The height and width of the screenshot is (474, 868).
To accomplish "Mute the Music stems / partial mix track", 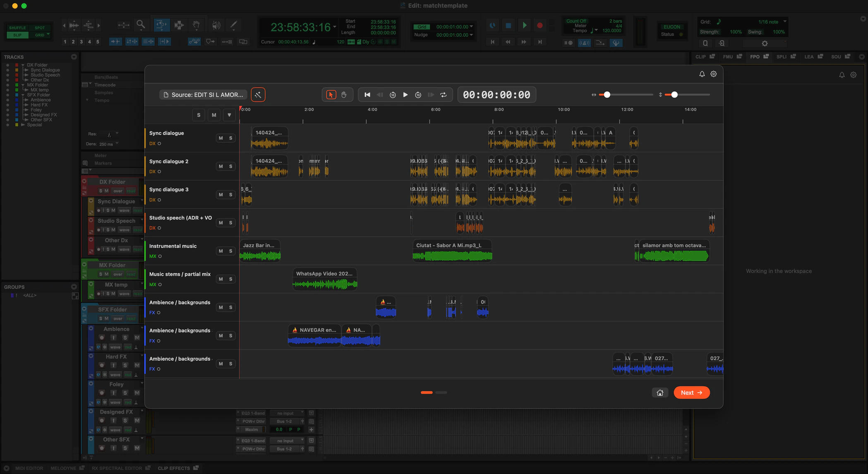I will pos(221,279).
